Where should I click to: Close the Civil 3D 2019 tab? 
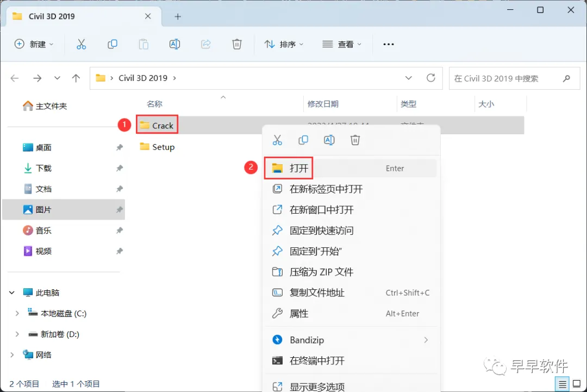148,16
